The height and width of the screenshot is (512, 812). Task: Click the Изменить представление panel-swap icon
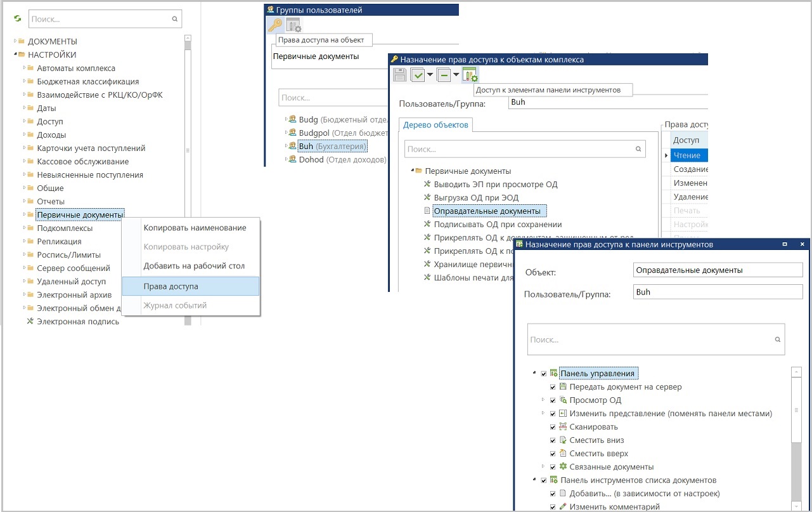click(563, 413)
